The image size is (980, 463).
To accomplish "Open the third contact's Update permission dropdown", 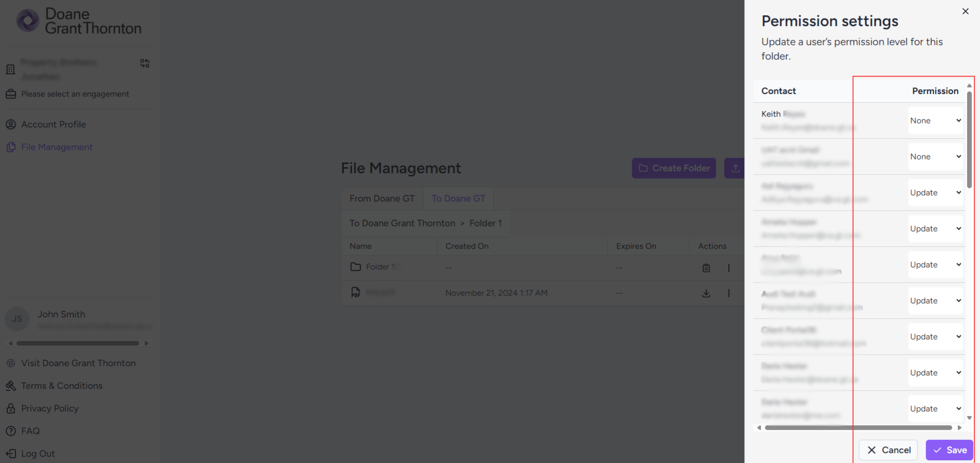I will pyautogui.click(x=935, y=192).
